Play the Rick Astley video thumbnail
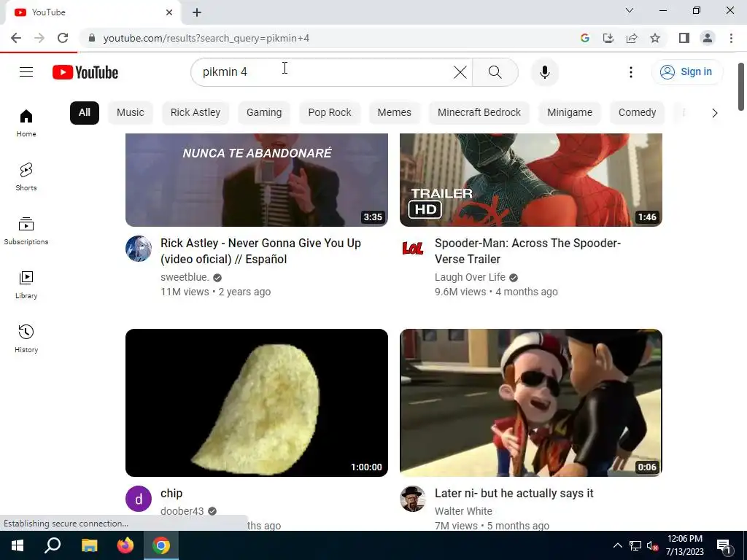Screen dimensions: 747x560 pos(257,180)
